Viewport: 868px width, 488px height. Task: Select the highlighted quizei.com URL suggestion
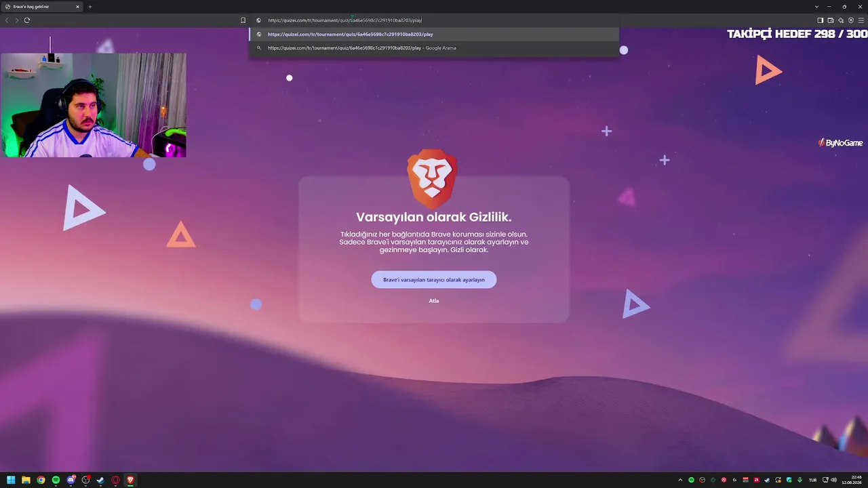[434, 34]
